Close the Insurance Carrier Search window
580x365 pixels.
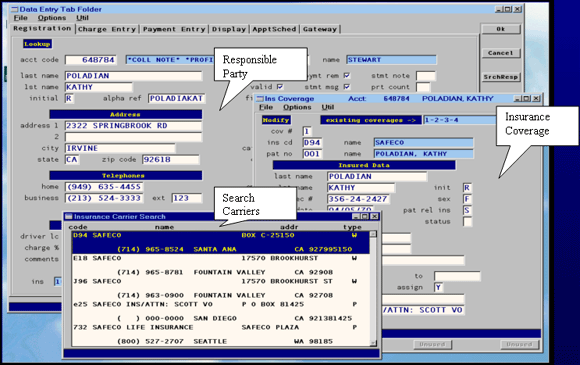click(x=374, y=216)
